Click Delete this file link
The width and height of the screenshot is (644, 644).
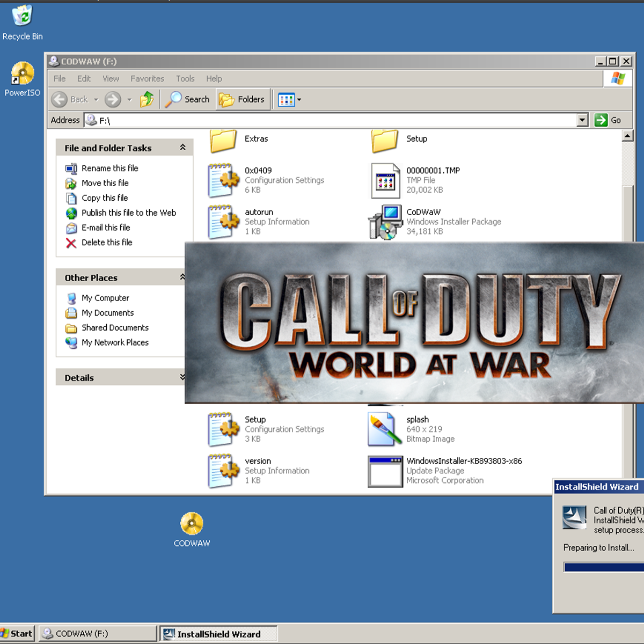tap(107, 243)
